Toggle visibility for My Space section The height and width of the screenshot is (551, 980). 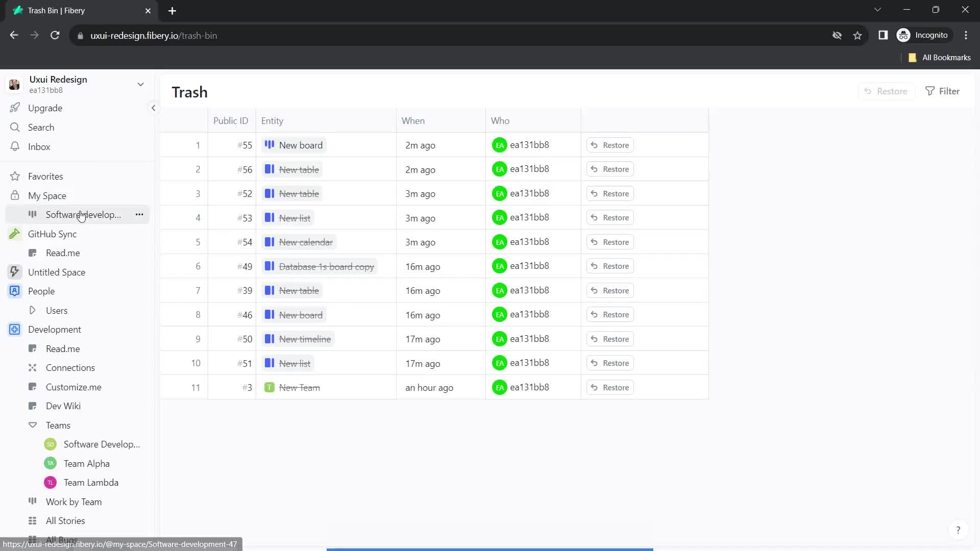coord(14,196)
